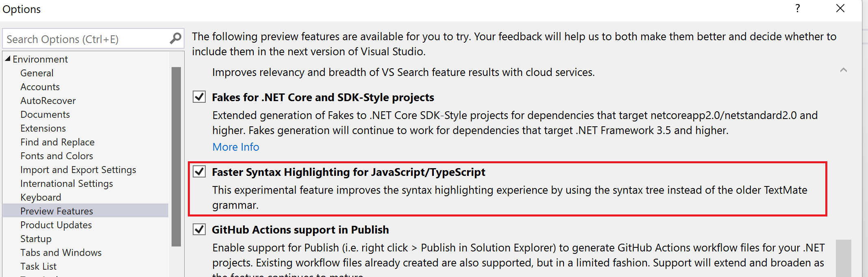Open Import and Export Settings

coord(78,169)
